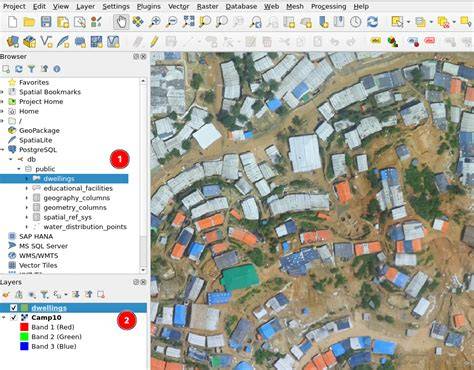Select the Zoom In magnifier tool
474x370 pixels.
click(x=154, y=22)
